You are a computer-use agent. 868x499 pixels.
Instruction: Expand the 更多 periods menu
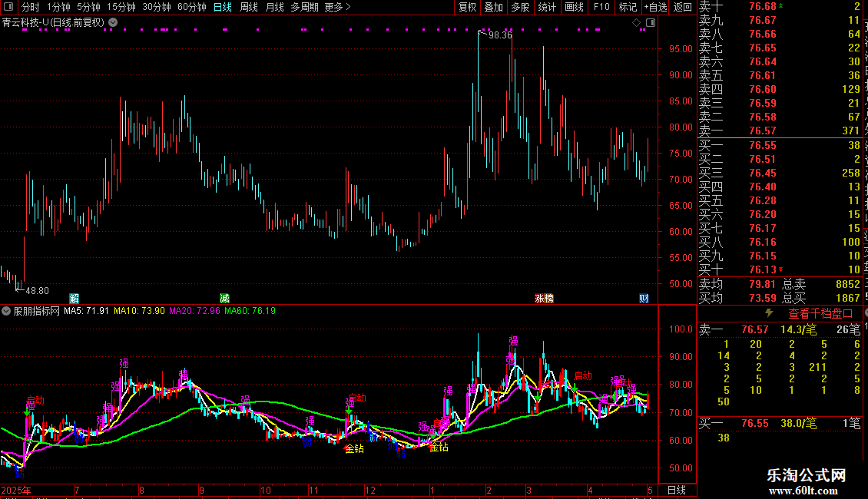coord(337,7)
